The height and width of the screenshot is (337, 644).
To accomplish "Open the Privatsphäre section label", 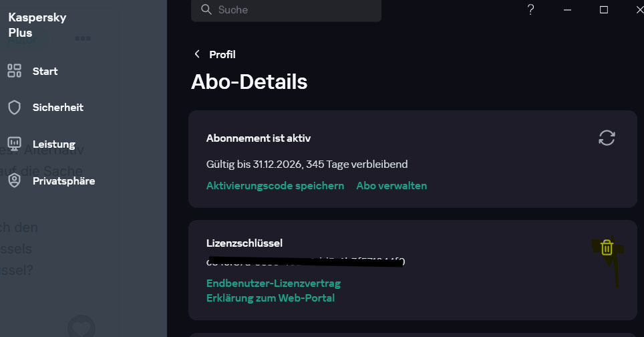I will pos(63,181).
